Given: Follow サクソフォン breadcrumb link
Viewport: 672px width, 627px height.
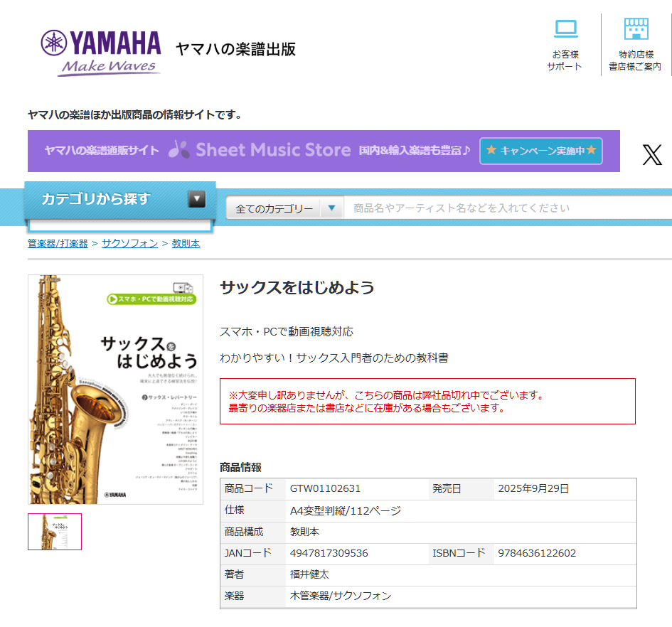Looking at the screenshot, I should pyautogui.click(x=130, y=243).
